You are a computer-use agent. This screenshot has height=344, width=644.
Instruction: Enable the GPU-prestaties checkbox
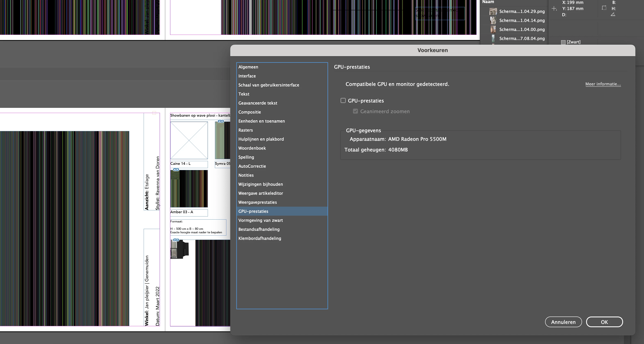[x=343, y=101]
